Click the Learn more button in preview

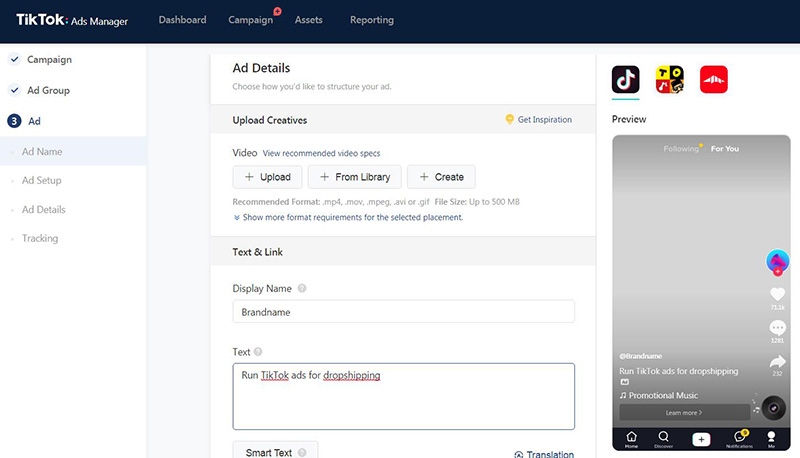[x=684, y=412]
